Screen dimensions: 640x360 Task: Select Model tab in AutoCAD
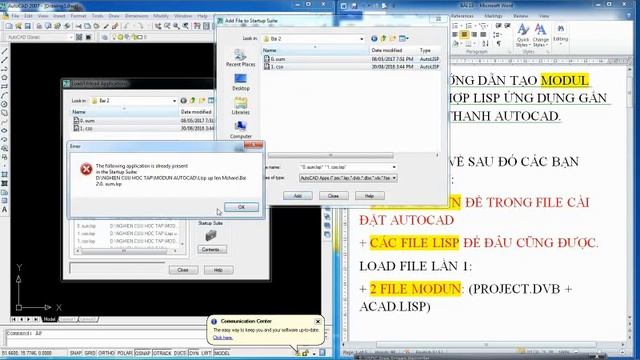point(49,319)
